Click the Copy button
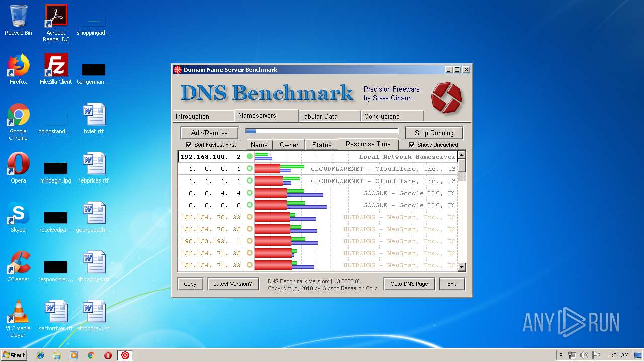 [x=190, y=284]
